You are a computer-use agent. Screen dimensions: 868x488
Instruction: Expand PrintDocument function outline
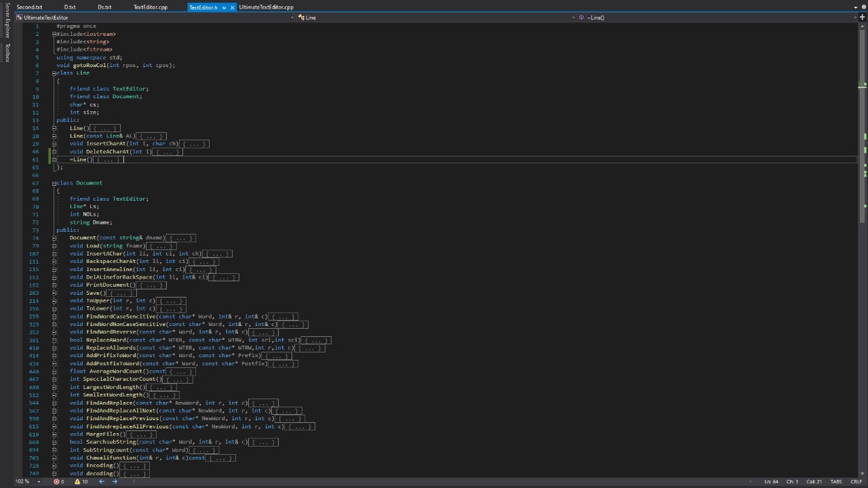pos(54,285)
